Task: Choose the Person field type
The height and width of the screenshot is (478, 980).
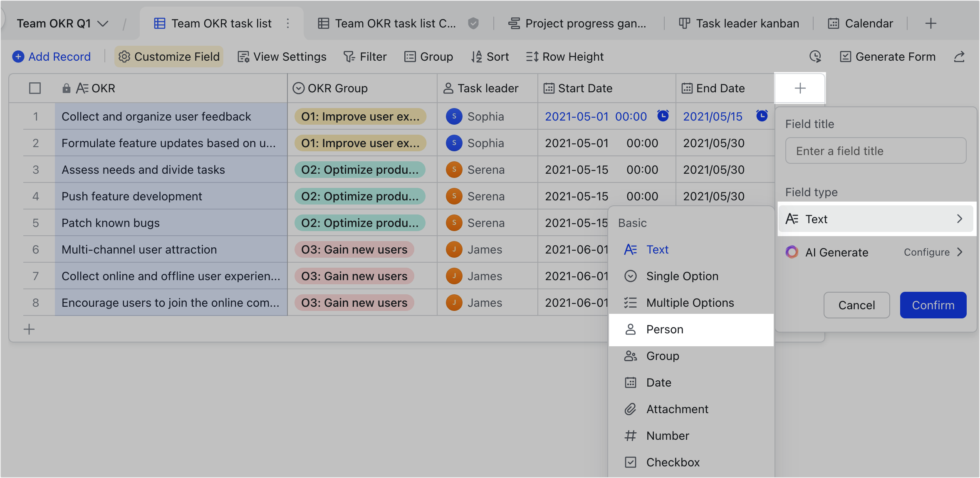Action: (x=691, y=330)
